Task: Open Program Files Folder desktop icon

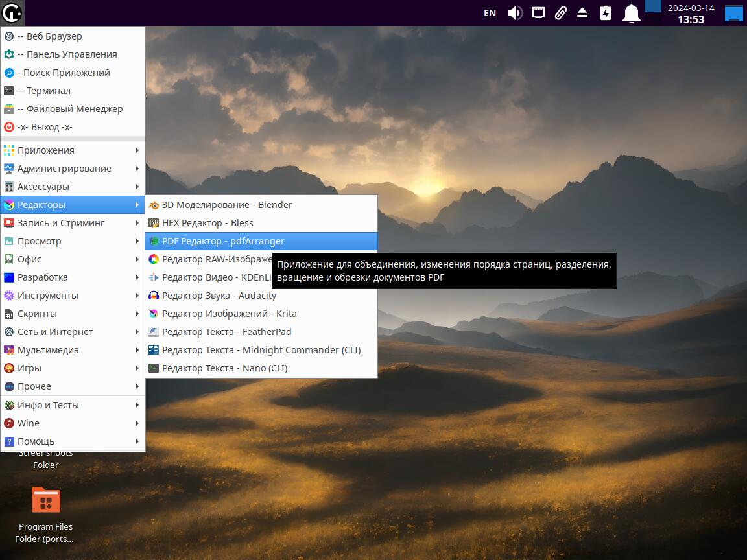Action: pyautogui.click(x=45, y=501)
